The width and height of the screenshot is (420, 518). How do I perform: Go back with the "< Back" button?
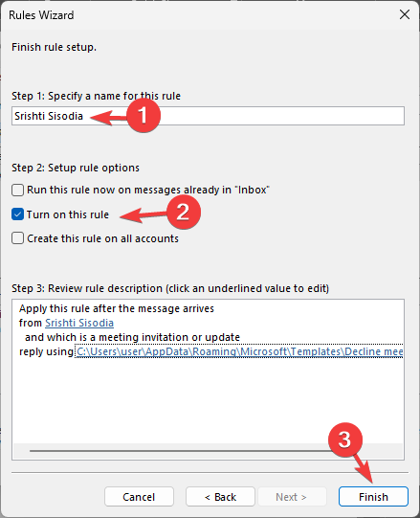pyautogui.click(x=220, y=497)
